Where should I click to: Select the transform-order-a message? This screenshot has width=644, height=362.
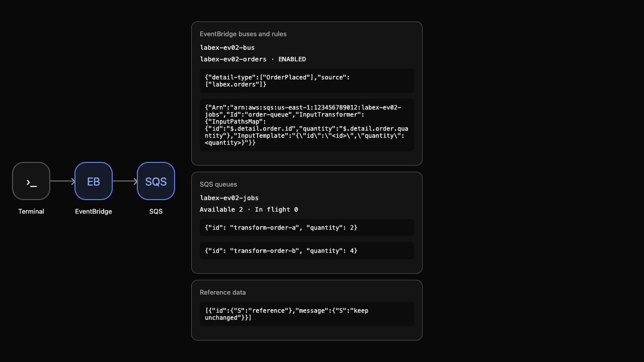pyautogui.click(x=307, y=228)
